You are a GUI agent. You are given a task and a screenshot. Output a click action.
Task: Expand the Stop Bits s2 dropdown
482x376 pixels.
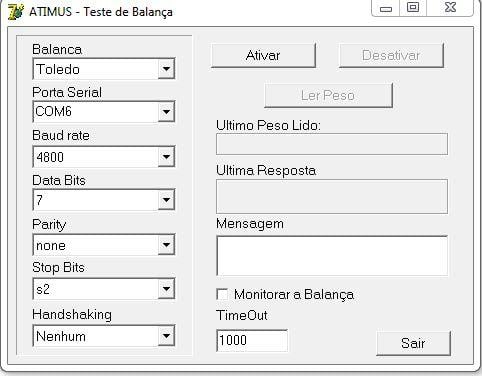pos(104,288)
